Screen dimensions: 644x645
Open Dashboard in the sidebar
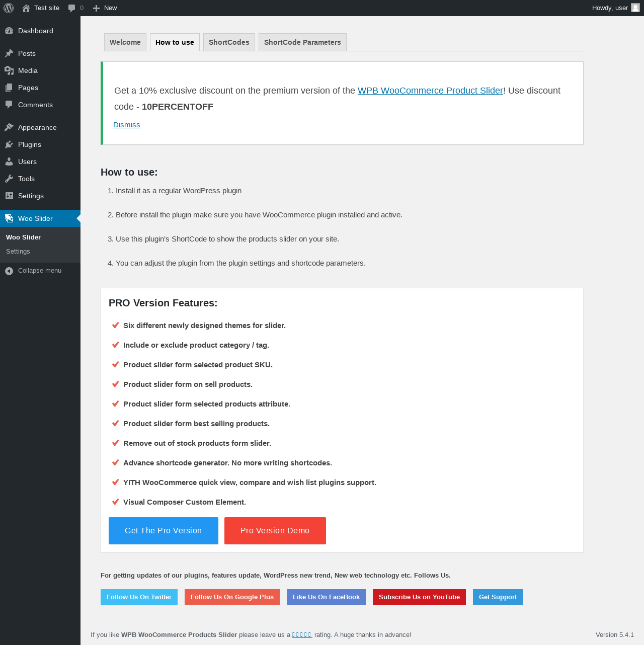click(40, 31)
